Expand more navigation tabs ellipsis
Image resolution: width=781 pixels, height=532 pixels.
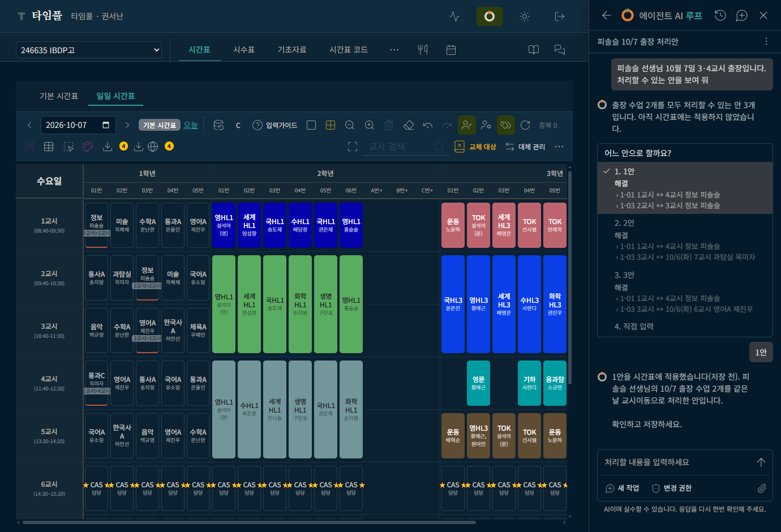point(394,50)
